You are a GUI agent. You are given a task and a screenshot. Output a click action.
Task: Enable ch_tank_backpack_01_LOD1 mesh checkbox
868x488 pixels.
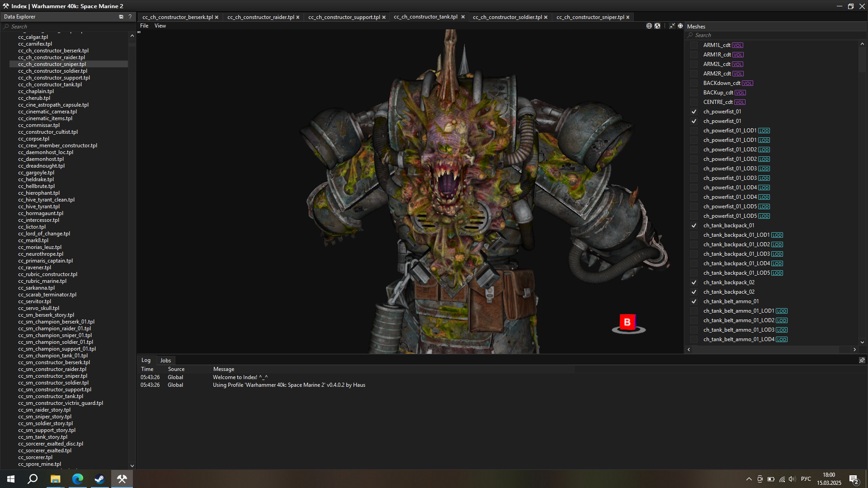click(x=693, y=235)
